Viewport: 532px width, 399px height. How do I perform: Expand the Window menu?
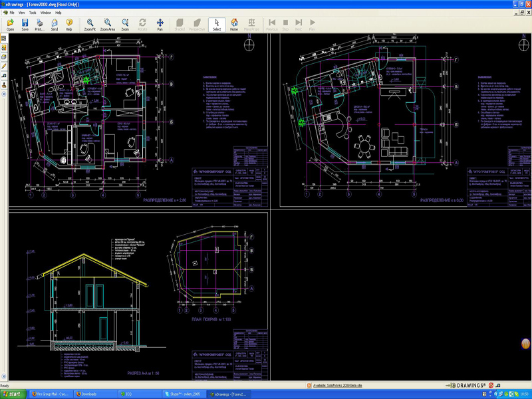pyautogui.click(x=45, y=13)
